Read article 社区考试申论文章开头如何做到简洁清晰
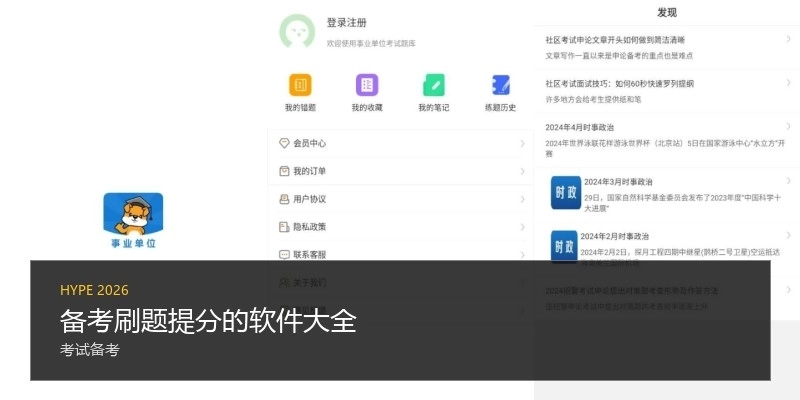 615,40
